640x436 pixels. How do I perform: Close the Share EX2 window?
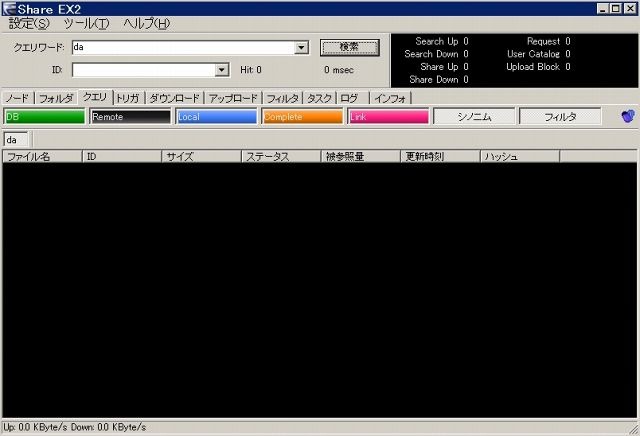(x=630, y=9)
